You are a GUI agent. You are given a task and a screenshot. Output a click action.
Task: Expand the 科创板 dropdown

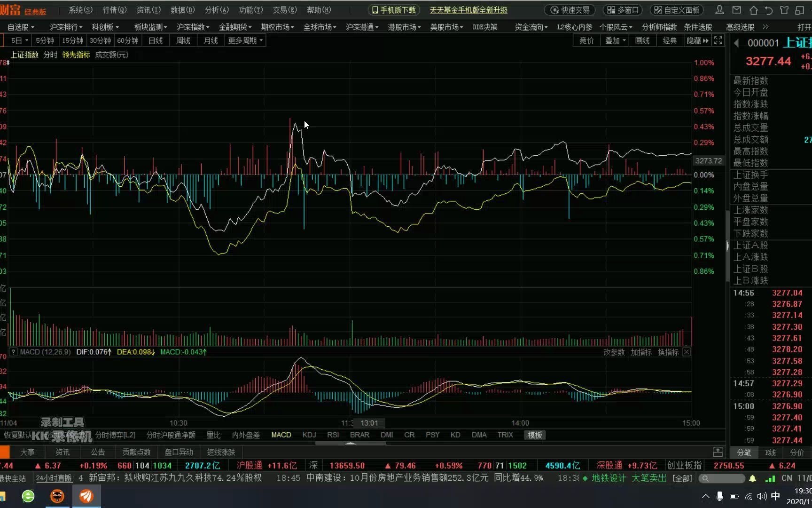(105, 27)
